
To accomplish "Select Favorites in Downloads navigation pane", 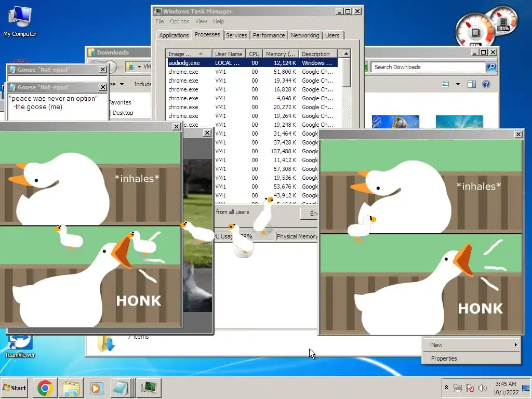I will click(x=120, y=102).
